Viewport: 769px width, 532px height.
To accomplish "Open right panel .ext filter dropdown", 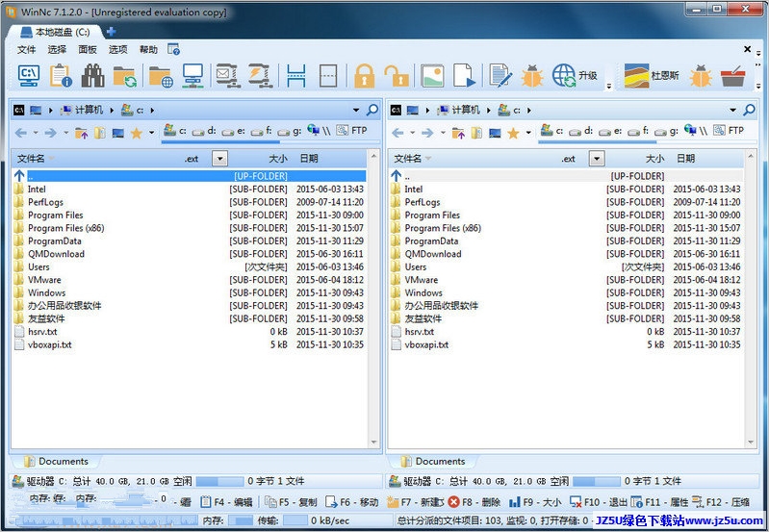I will pyautogui.click(x=597, y=159).
